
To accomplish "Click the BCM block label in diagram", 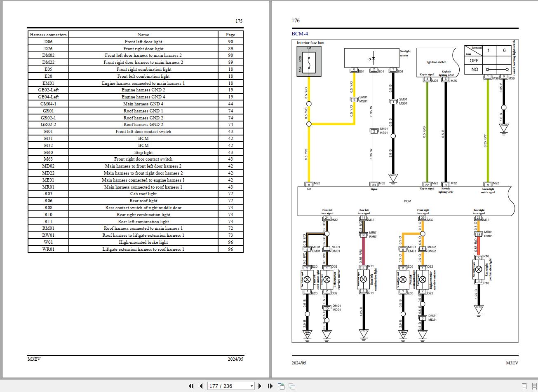I will [x=407, y=201].
